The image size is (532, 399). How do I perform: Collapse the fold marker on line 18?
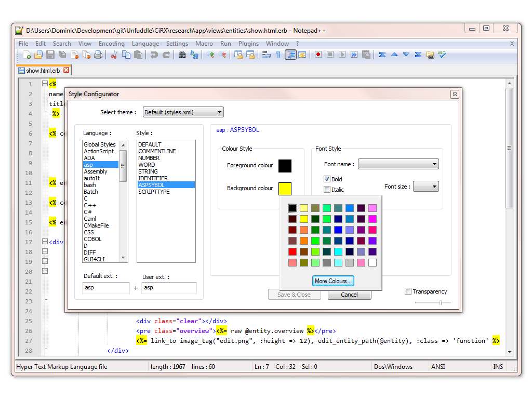tap(45, 251)
